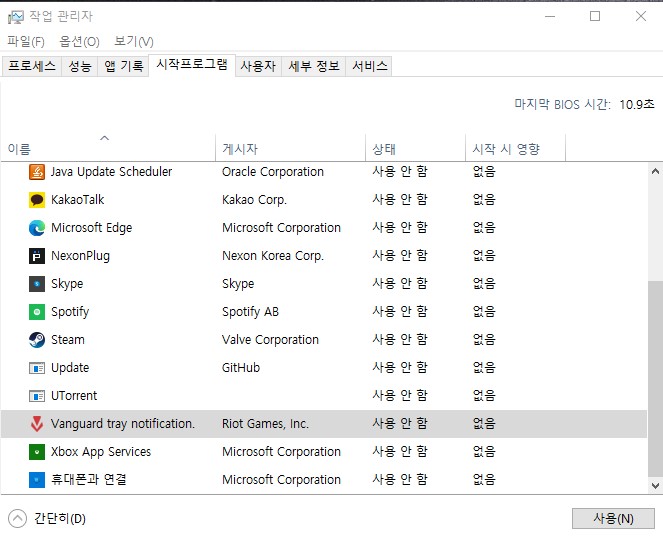Viewport: 663px width, 540px height.
Task: Click the Update (GitHub) row icon
Action: [x=37, y=368]
